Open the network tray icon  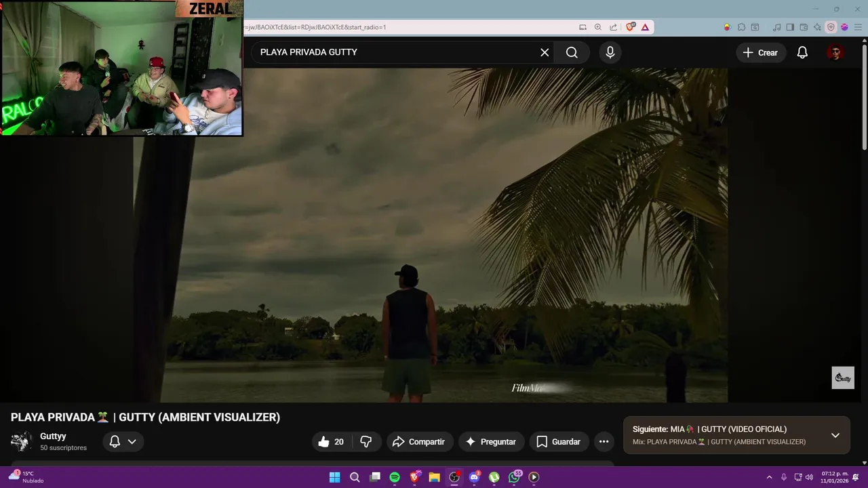(x=798, y=477)
